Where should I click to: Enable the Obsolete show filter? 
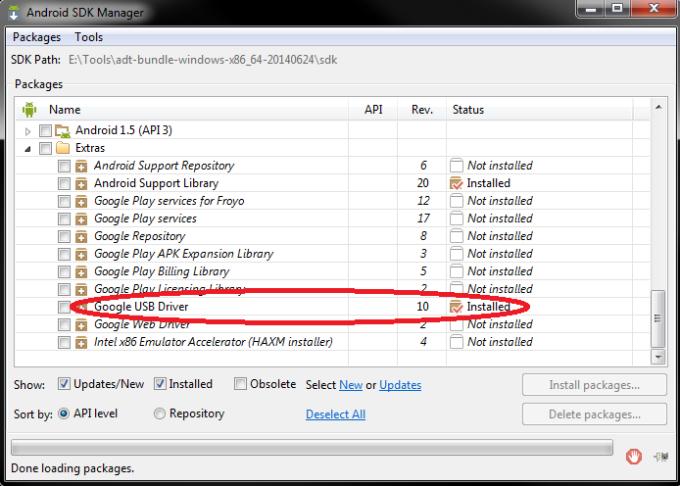pyautogui.click(x=240, y=384)
